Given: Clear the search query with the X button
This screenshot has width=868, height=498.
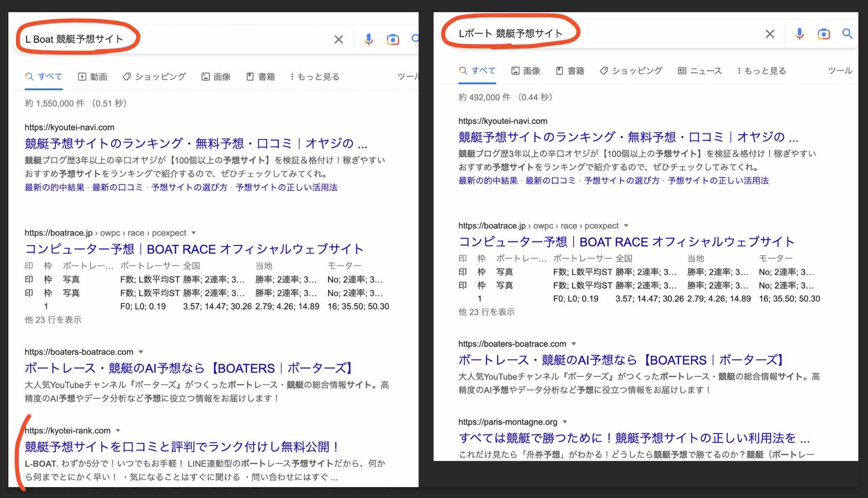Looking at the screenshot, I should pyautogui.click(x=770, y=34).
